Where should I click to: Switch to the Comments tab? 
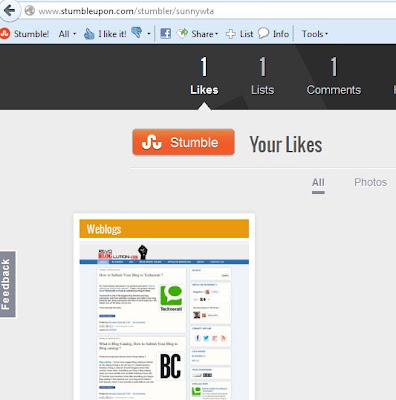click(x=334, y=76)
